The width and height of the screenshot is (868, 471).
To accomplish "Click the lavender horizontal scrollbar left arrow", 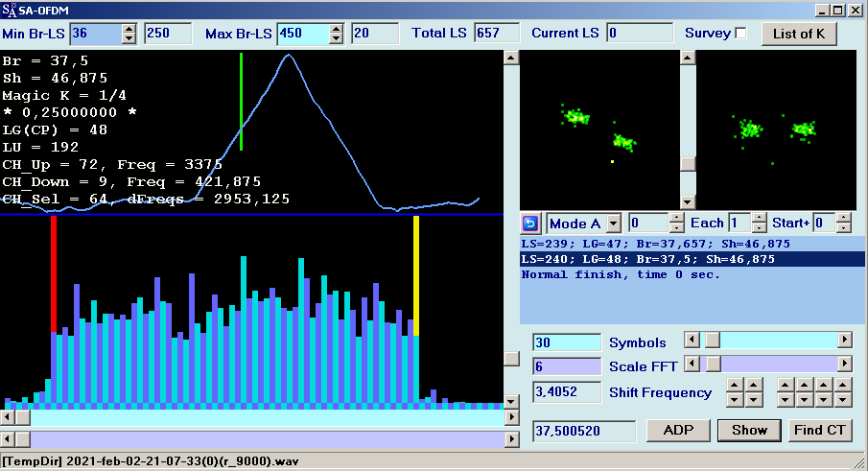I will 8,439.
